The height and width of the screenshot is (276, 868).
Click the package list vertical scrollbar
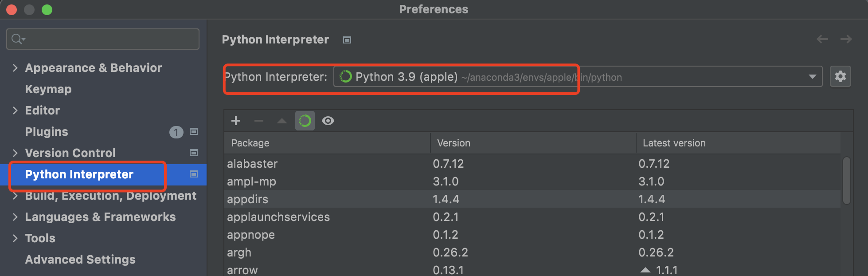click(846, 180)
